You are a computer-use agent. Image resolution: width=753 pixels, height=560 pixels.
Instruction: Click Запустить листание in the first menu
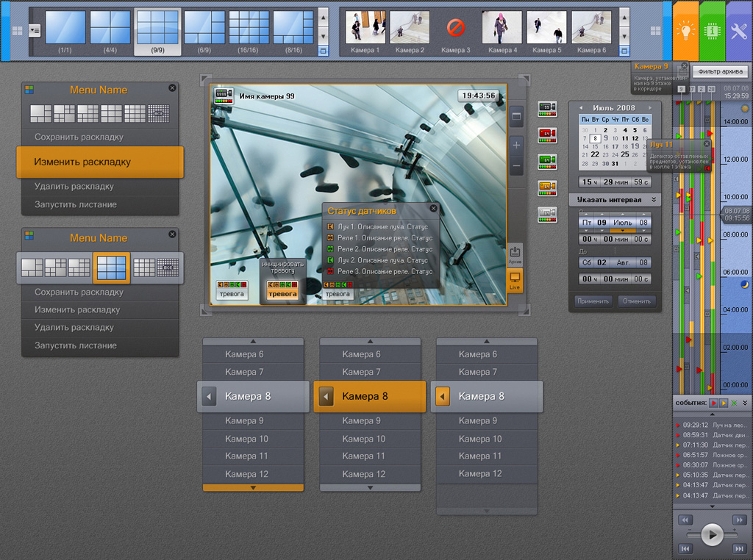pyautogui.click(x=100, y=205)
